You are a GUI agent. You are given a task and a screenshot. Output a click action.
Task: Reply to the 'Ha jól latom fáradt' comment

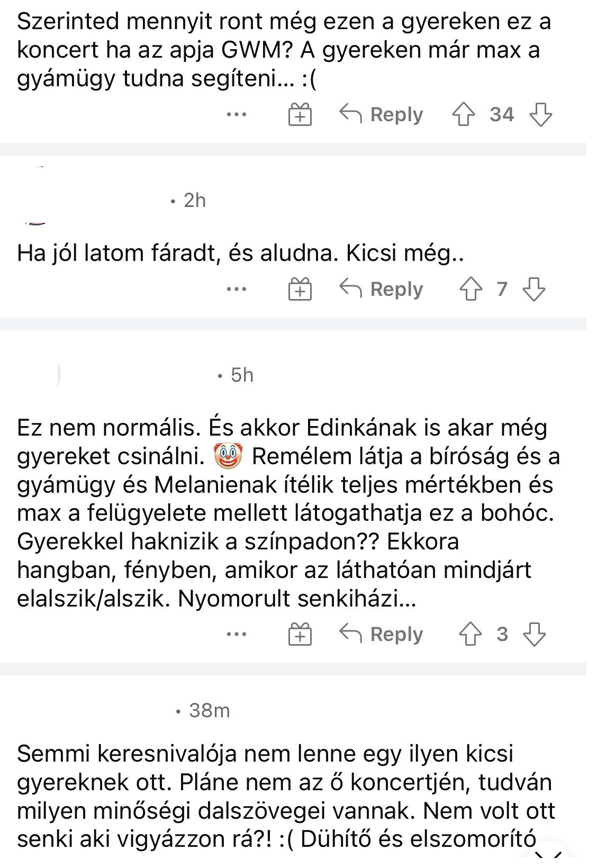[381, 290]
